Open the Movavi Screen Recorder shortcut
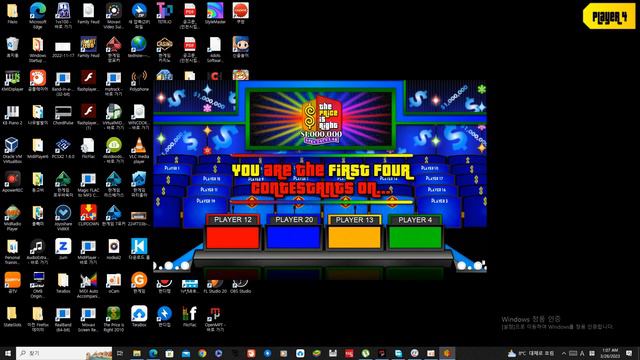This screenshot has width=640, height=360. coord(88,319)
